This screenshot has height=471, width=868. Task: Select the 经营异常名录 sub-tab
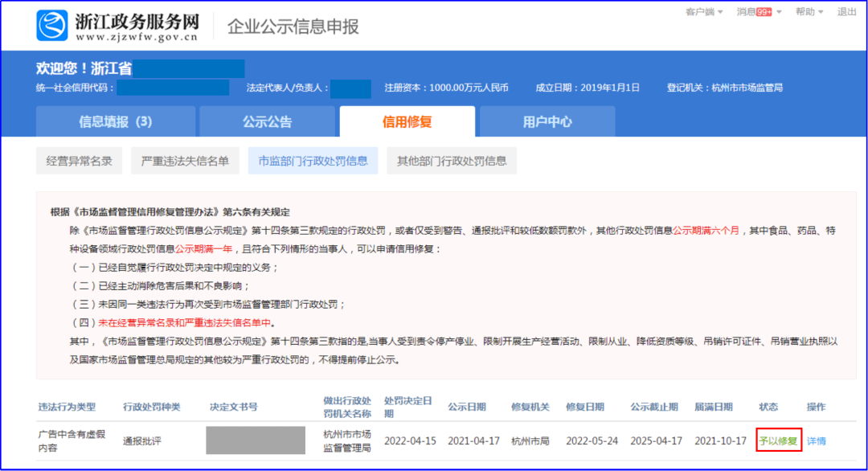pos(78,160)
